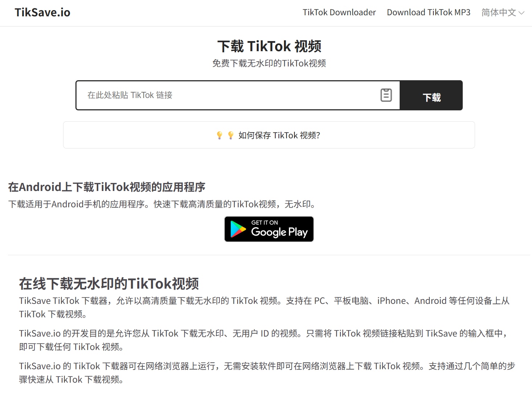Viewport: 532px width, 395px height.
Task: Click the 免费下载无水印的TikTok视频 subtitle
Action: tap(269, 63)
